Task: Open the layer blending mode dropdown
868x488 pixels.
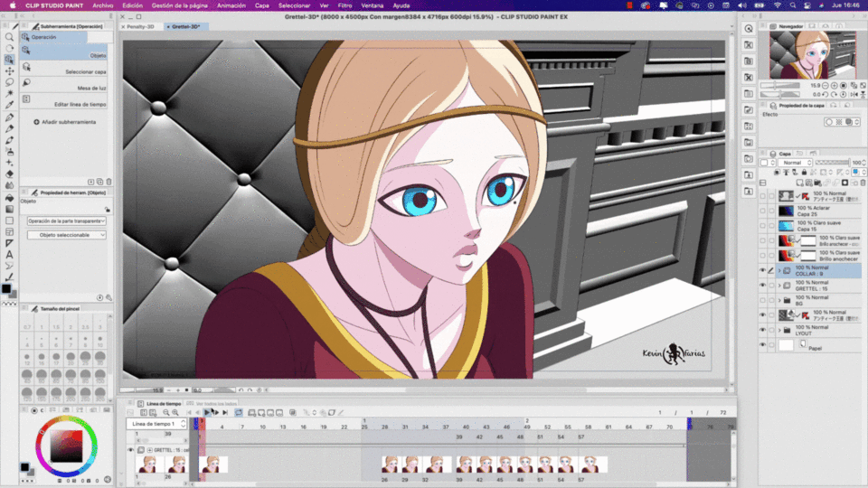Action: click(797, 163)
